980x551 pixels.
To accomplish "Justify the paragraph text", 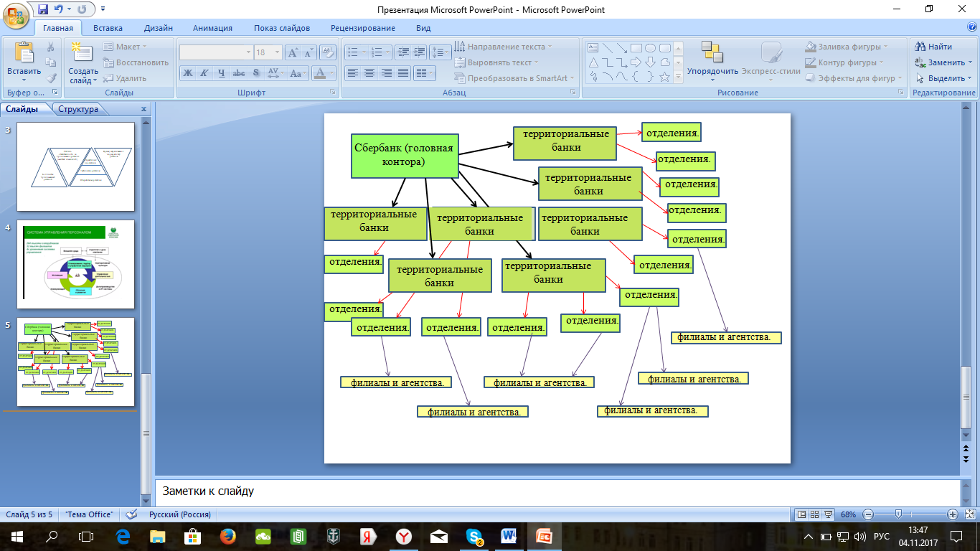I will pyautogui.click(x=404, y=72).
